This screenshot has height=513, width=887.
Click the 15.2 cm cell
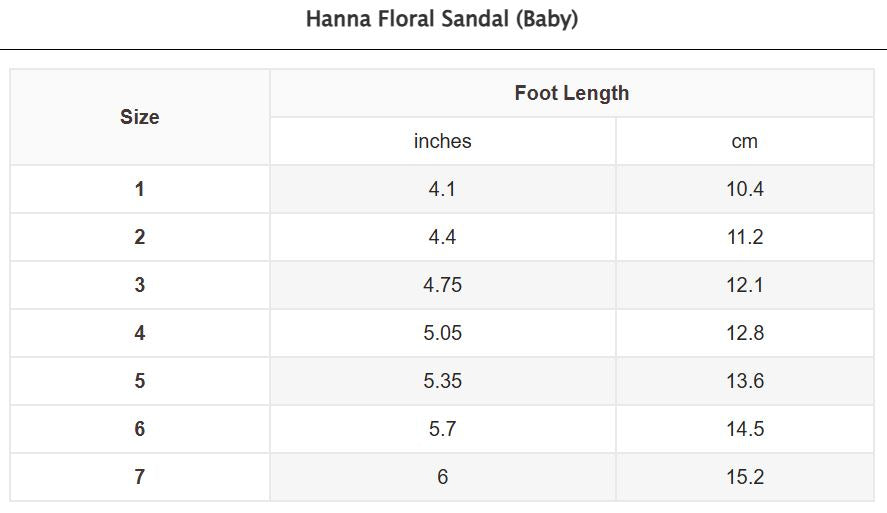(745, 477)
